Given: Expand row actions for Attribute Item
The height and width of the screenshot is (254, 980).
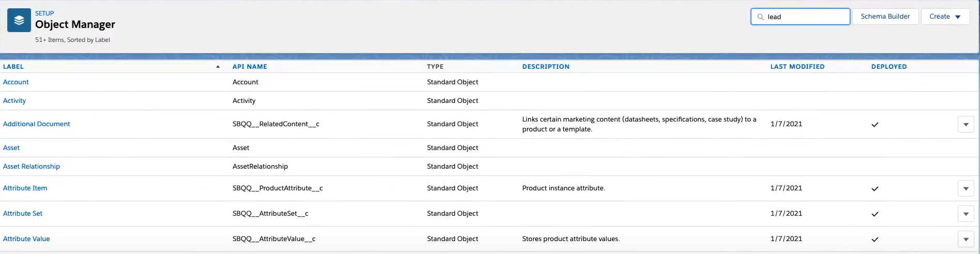Looking at the screenshot, I should (966, 189).
